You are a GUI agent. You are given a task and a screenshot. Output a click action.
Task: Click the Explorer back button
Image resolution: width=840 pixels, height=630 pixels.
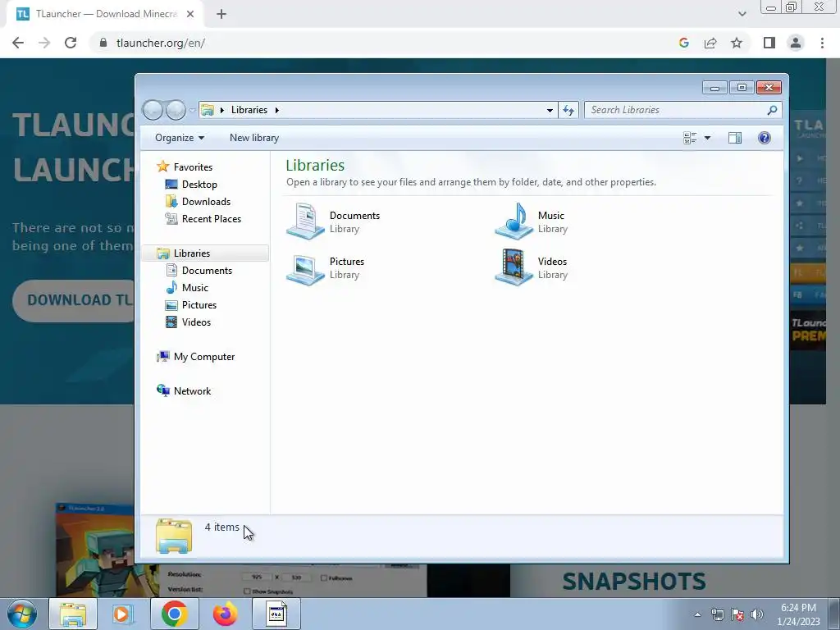pyautogui.click(x=153, y=110)
